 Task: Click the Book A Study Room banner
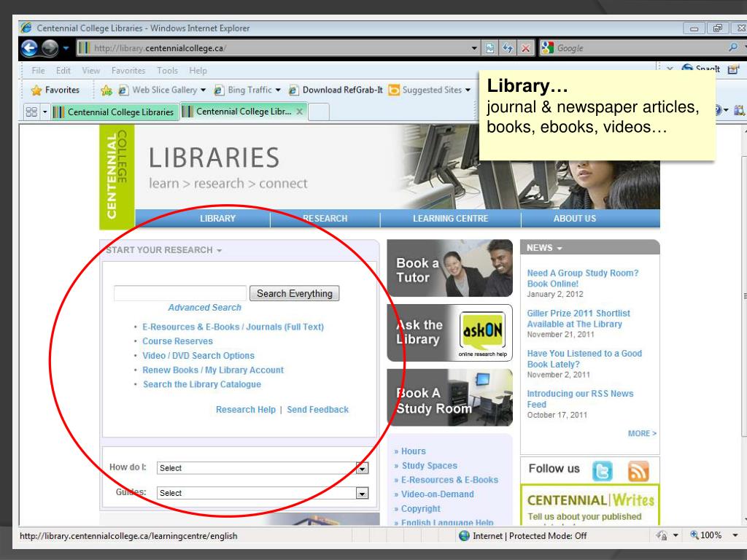tap(449, 397)
